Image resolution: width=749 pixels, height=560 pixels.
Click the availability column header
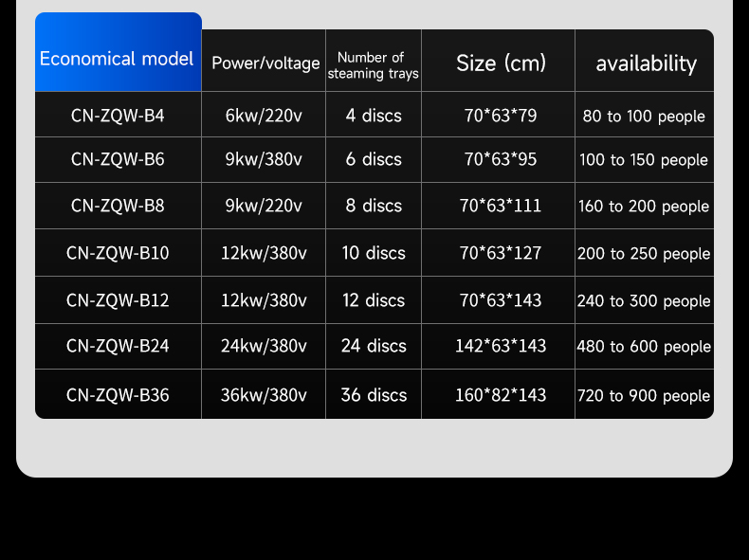coord(646,63)
